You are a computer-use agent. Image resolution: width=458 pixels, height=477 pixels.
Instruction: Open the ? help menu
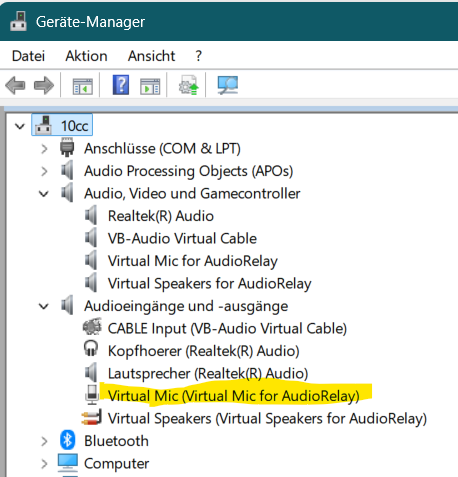[x=199, y=56]
